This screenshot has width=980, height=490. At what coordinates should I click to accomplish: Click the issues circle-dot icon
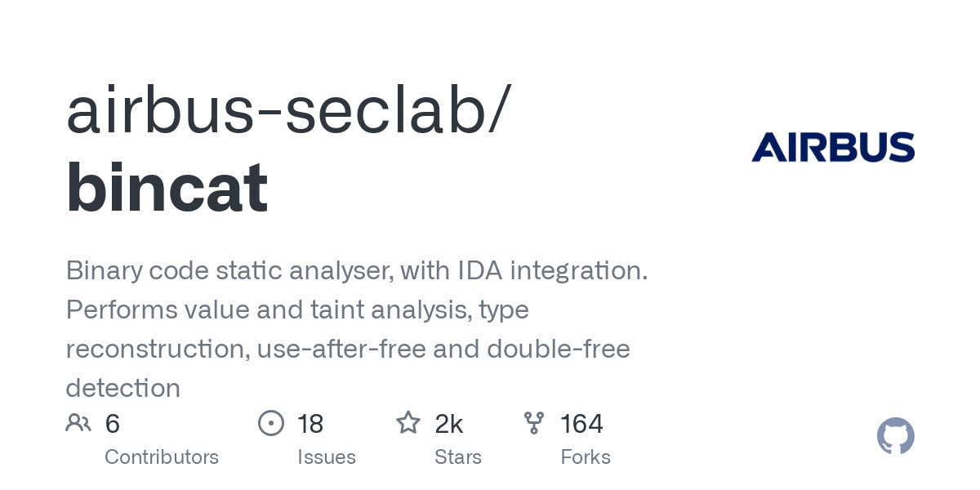point(271,423)
